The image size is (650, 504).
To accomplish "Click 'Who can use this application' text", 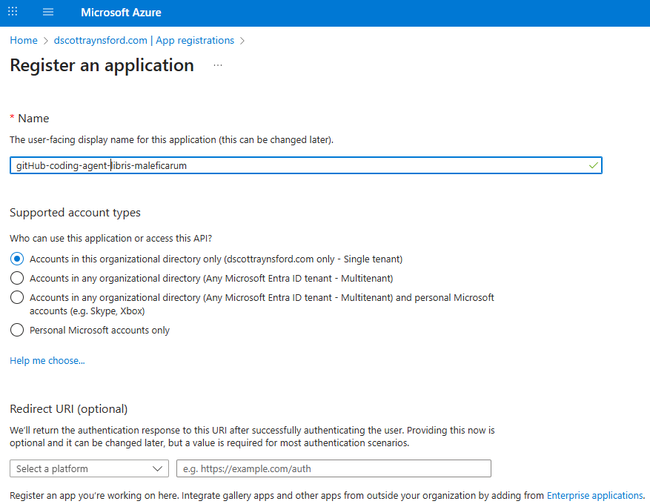I will point(111,238).
